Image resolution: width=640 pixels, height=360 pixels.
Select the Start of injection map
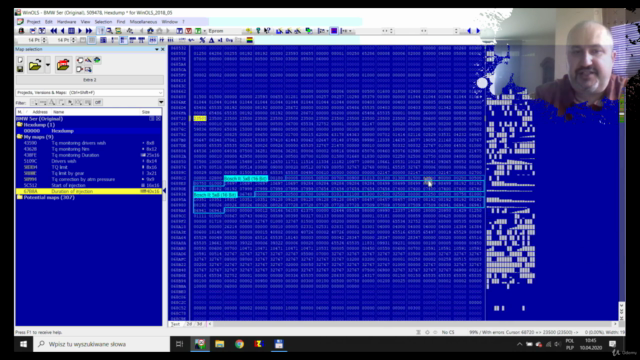click(x=89, y=185)
